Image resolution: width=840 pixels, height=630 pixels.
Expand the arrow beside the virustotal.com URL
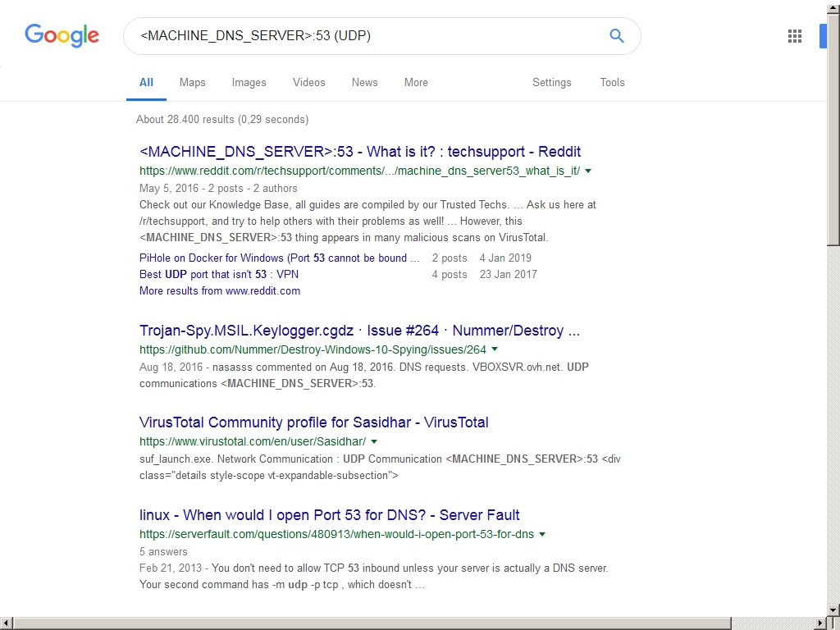pos(374,442)
